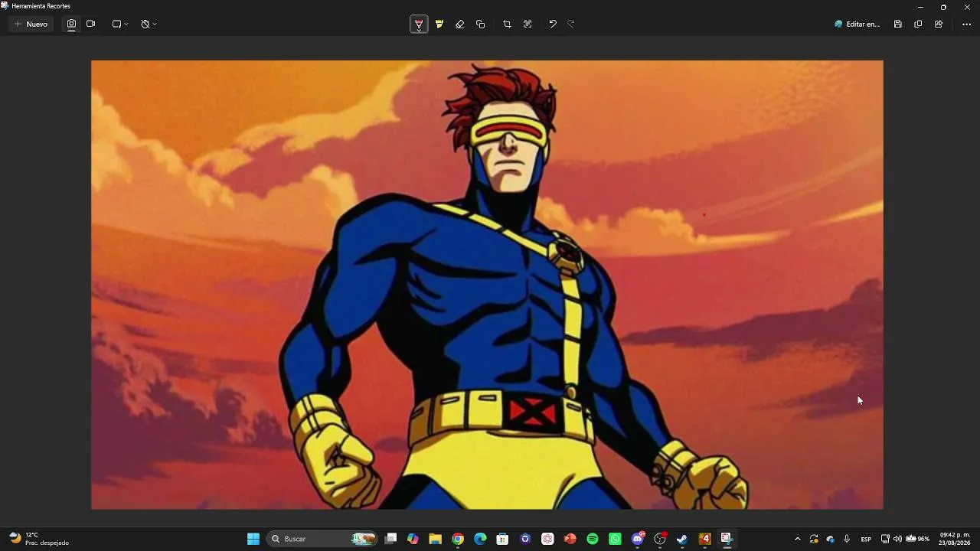Open PowerPoint from the taskbar
Screen dimensions: 980x551
[x=570, y=539]
